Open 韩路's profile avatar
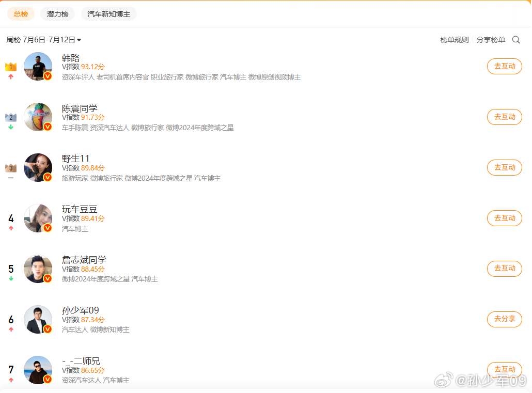532x393 pixels. [x=38, y=66]
